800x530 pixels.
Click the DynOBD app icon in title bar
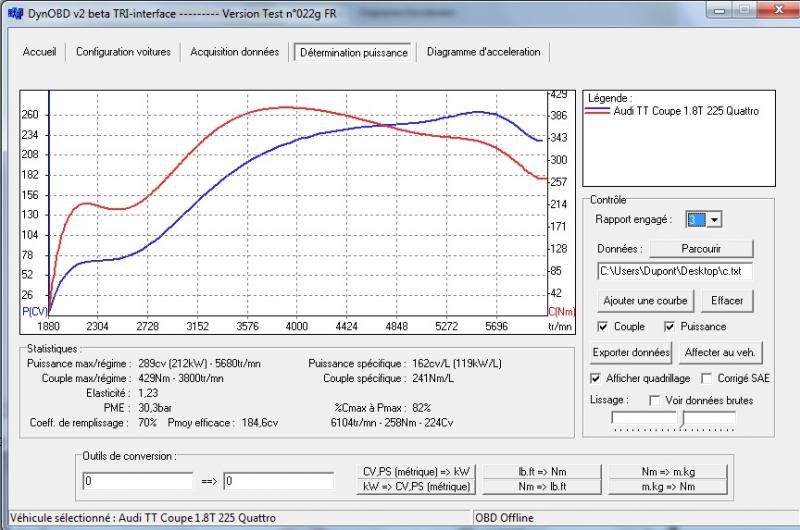pyautogui.click(x=15, y=11)
